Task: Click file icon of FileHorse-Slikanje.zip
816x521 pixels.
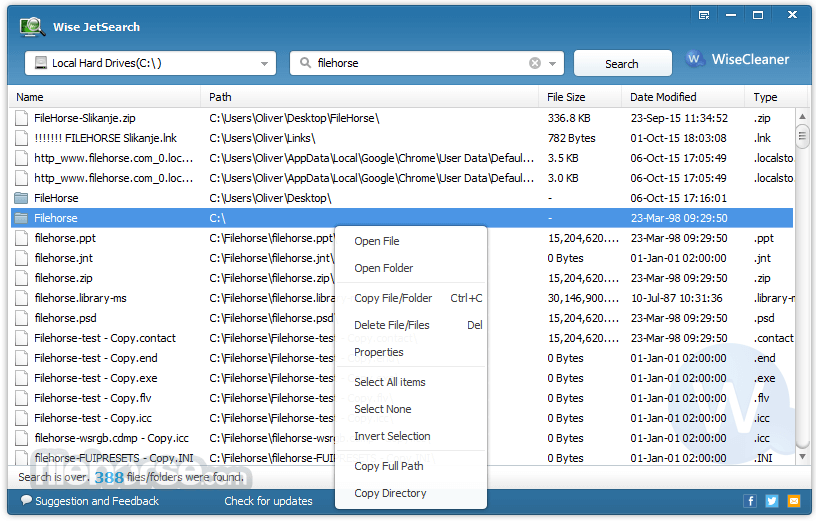Action: (x=21, y=118)
